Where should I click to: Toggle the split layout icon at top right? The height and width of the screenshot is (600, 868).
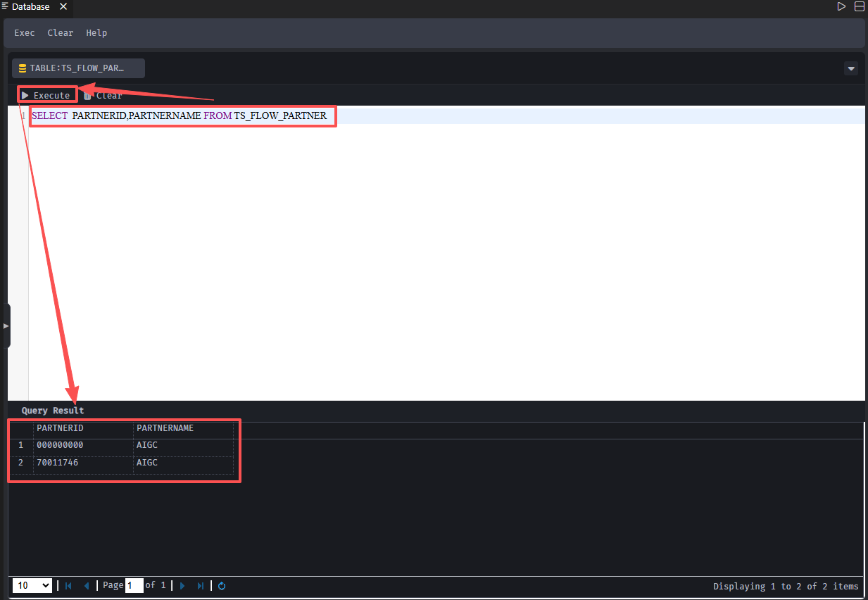pos(859,6)
